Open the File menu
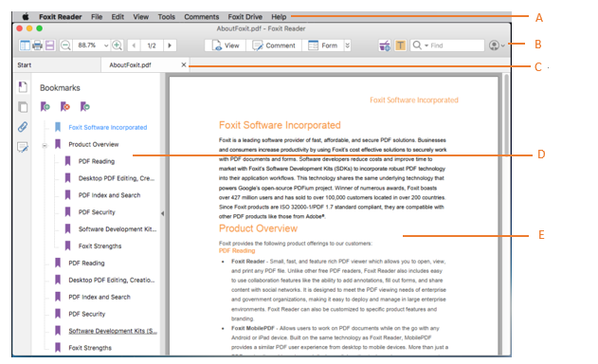The width and height of the screenshot is (598, 364). tap(97, 17)
